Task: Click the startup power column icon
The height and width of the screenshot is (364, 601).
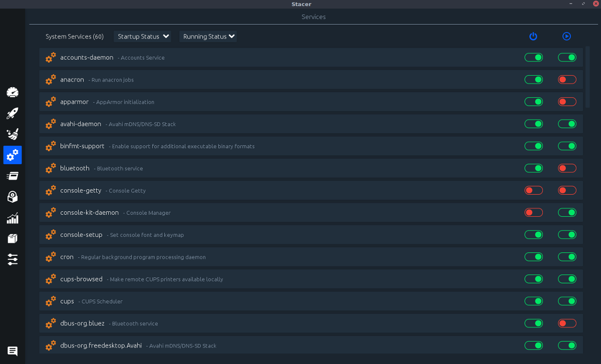Action: click(533, 36)
